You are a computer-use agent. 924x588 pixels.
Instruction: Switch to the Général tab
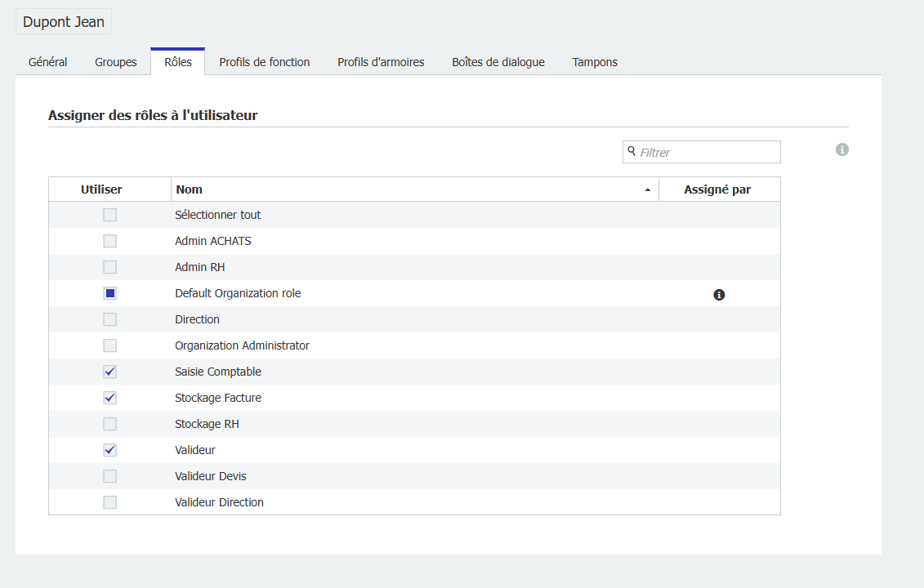coord(48,62)
